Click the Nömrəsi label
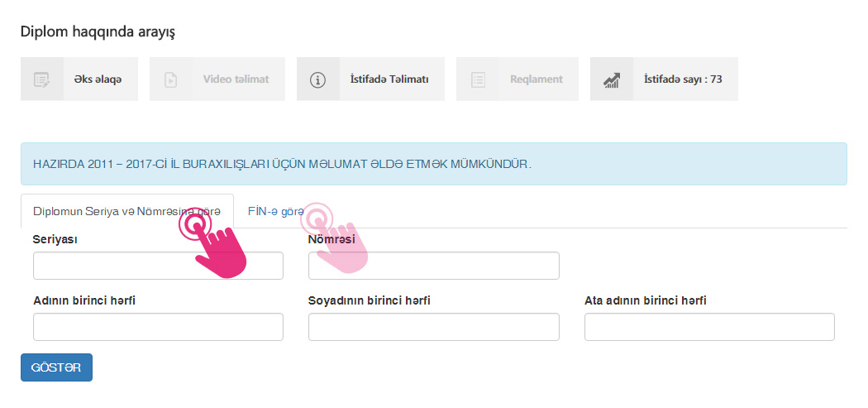 coord(331,239)
